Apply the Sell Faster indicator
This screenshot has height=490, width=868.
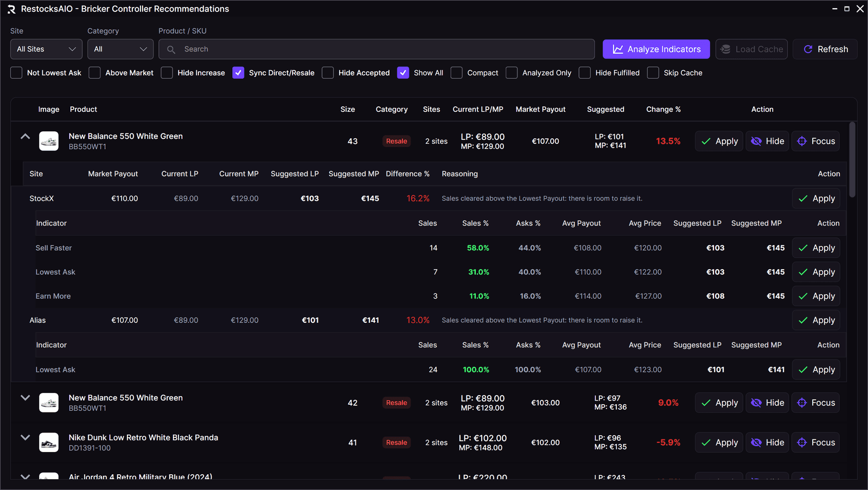click(816, 248)
